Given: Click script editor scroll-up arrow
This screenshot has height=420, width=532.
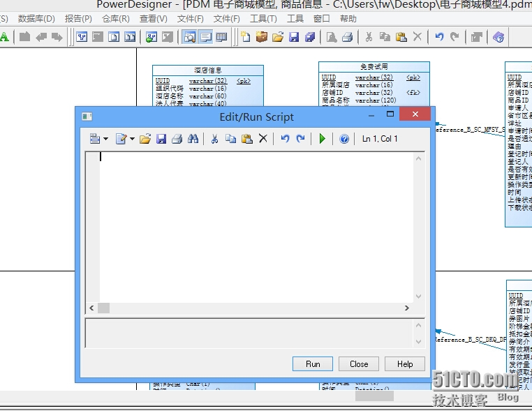Looking at the screenshot, I should click(x=418, y=158).
